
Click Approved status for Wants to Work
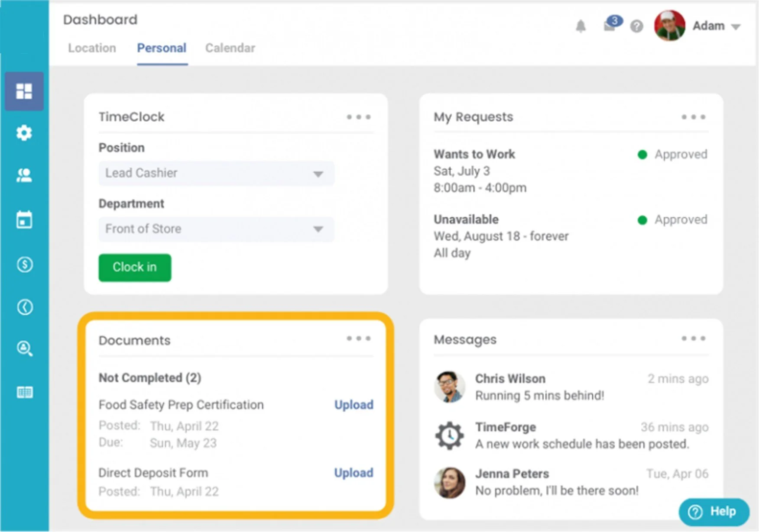click(672, 155)
